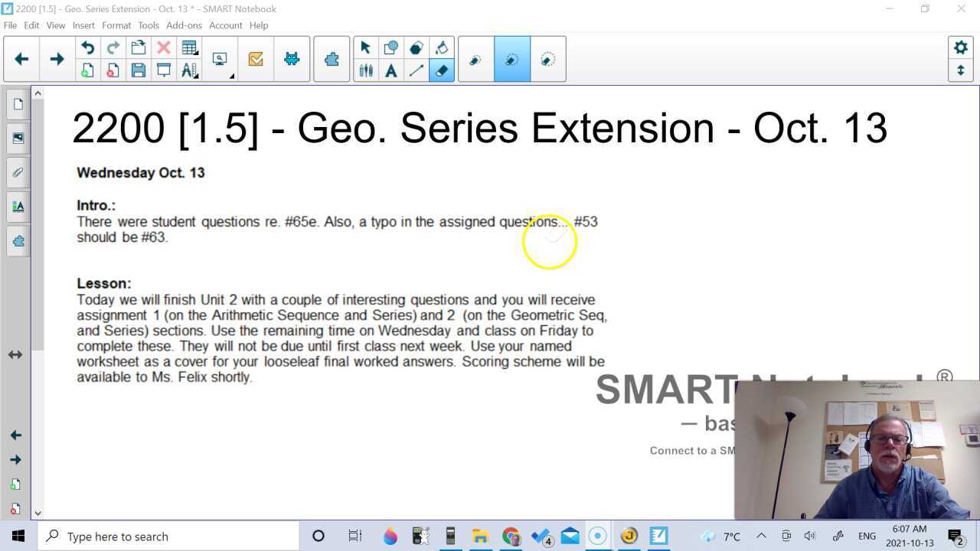Viewport: 980px width, 551px height.
Task: Open the Add-ons menu
Action: click(x=184, y=24)
